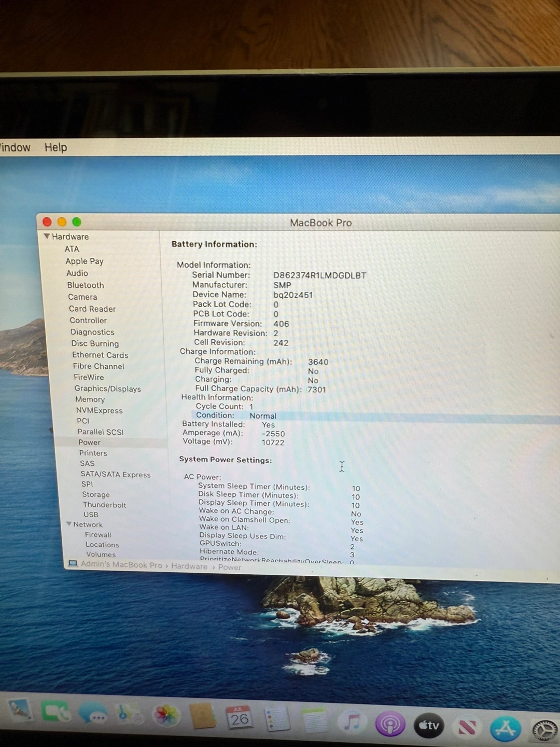The width and height of the screenshot is (560, 747).
Task: Open the Music app in the Dock
Action: 352,722
